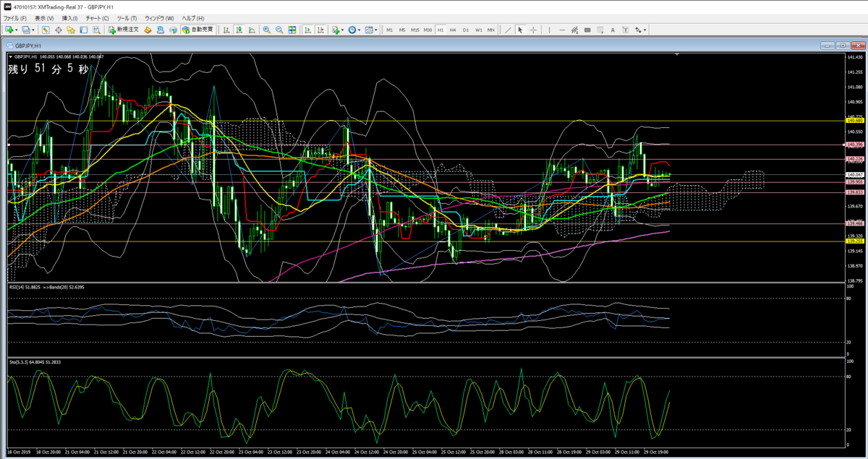This screenshot has width=868, height=459.
Task: Open the 挿入 (I) menu
Action: [70, 17]
